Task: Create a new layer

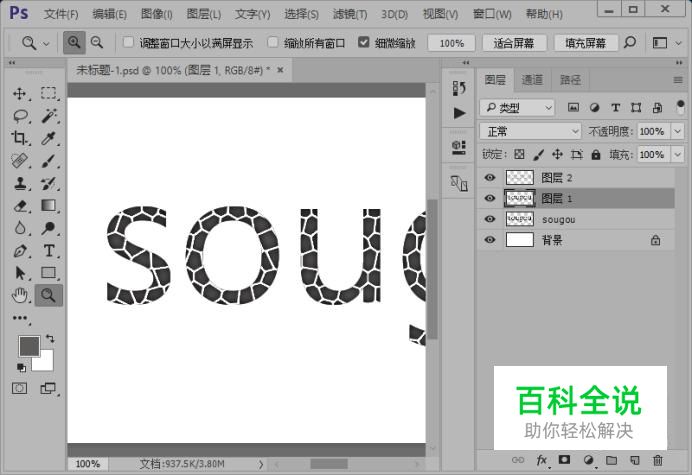Action: point(635,460)
